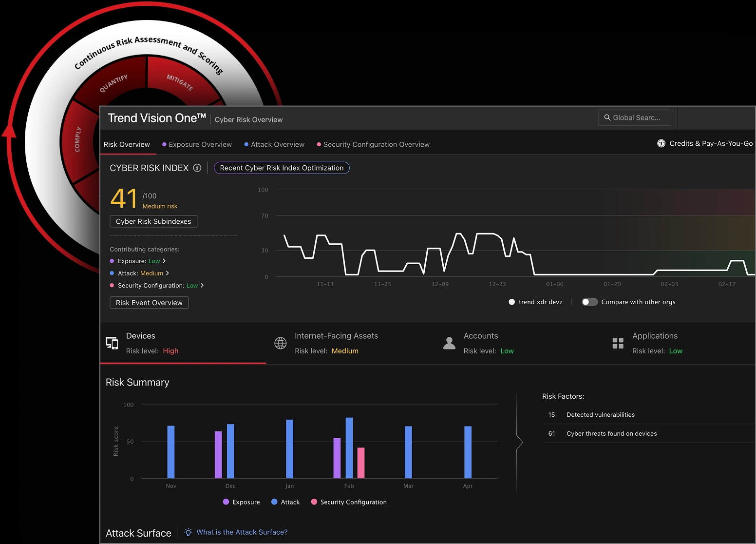Screen dimensions: 756x544
Task: Click the lightbulb icon beside Attack Surface
Action: coord(188,532)
